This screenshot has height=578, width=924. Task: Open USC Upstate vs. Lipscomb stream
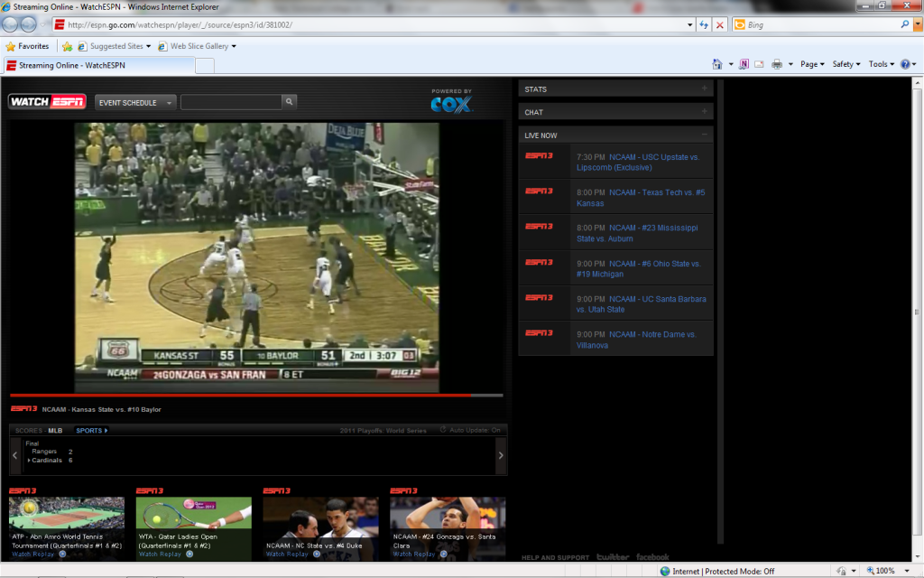point(638,163)
